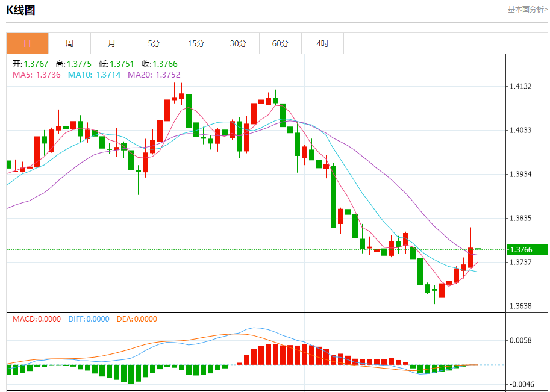Click the 1.4132 price axis label
550x392 pixels.
pyautogui.click(x=520, y=86)
